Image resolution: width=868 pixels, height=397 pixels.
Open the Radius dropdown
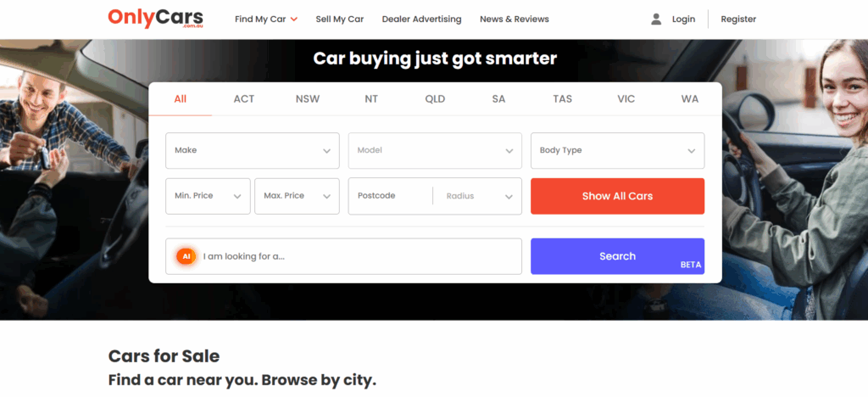pos(478,196)
